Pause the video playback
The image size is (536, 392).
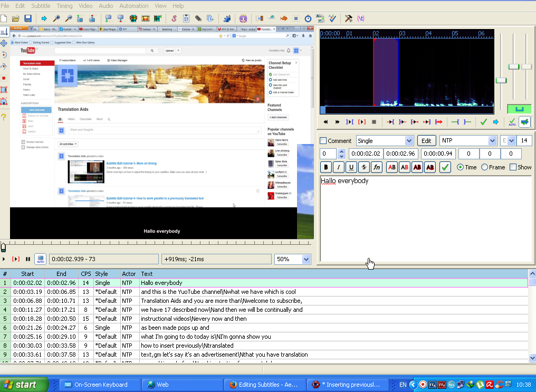pos(28,259)
